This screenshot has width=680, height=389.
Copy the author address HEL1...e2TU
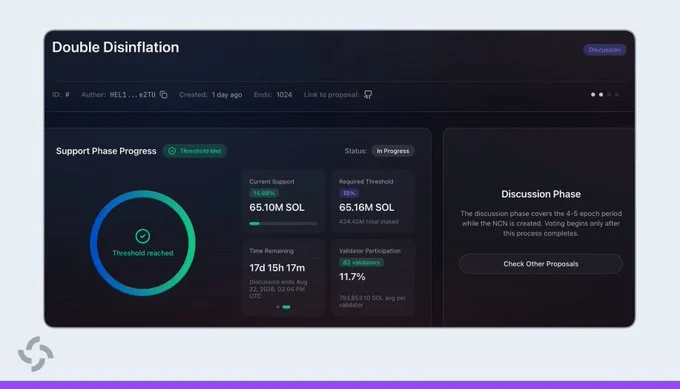(163, 95)
